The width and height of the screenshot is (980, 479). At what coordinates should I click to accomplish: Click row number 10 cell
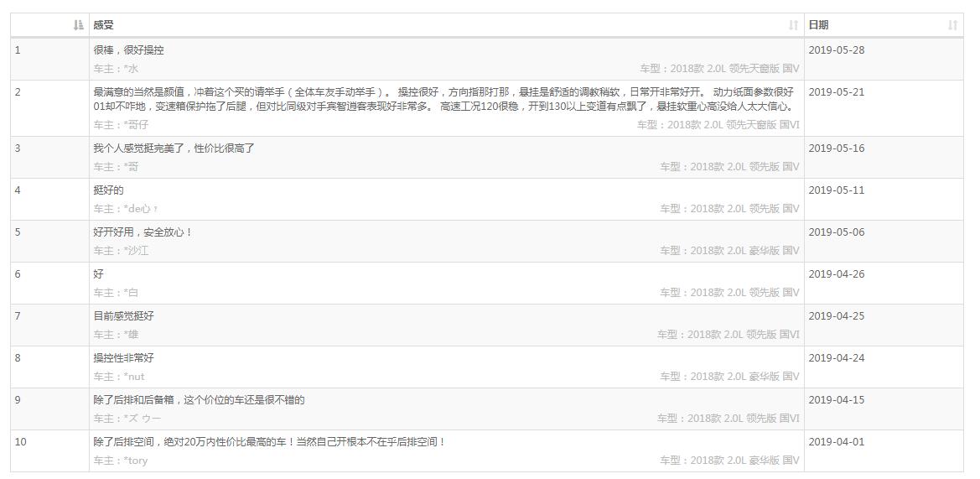tap(49, 450)
